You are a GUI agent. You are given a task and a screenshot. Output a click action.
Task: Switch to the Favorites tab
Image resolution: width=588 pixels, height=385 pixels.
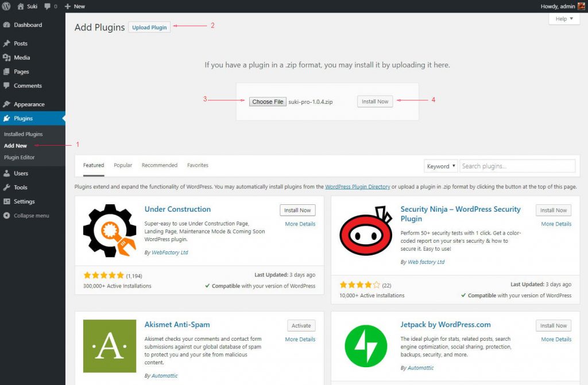click(198, 165)
